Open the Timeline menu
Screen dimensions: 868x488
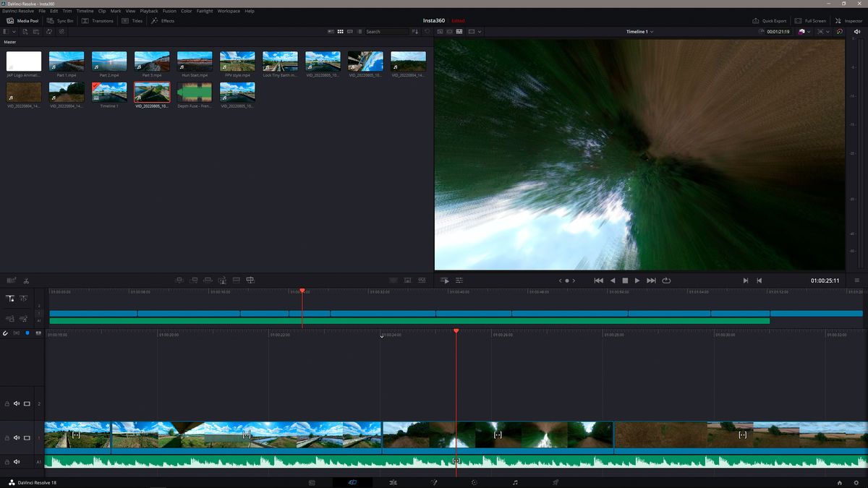pyautogui.click(x=85, y=11)
